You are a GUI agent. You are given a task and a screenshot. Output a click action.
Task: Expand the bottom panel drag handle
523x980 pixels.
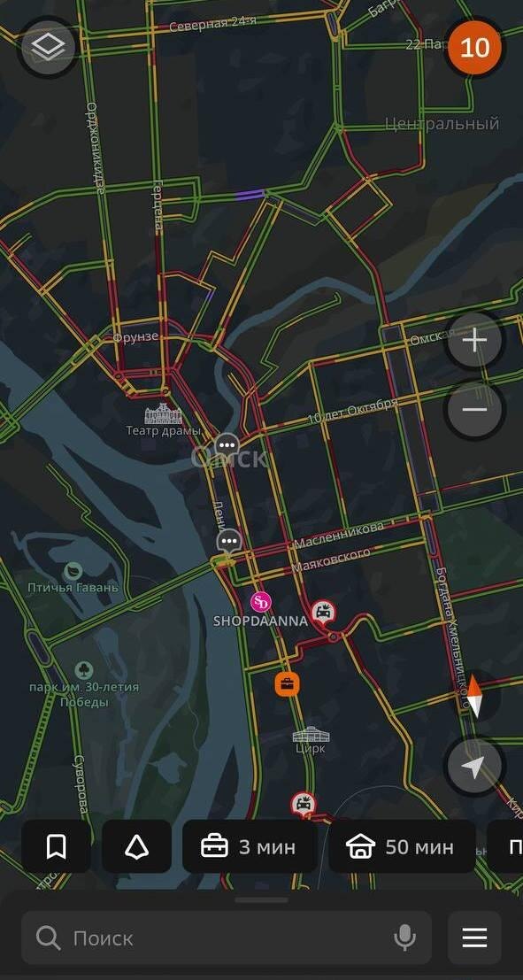tap(261, 900)
